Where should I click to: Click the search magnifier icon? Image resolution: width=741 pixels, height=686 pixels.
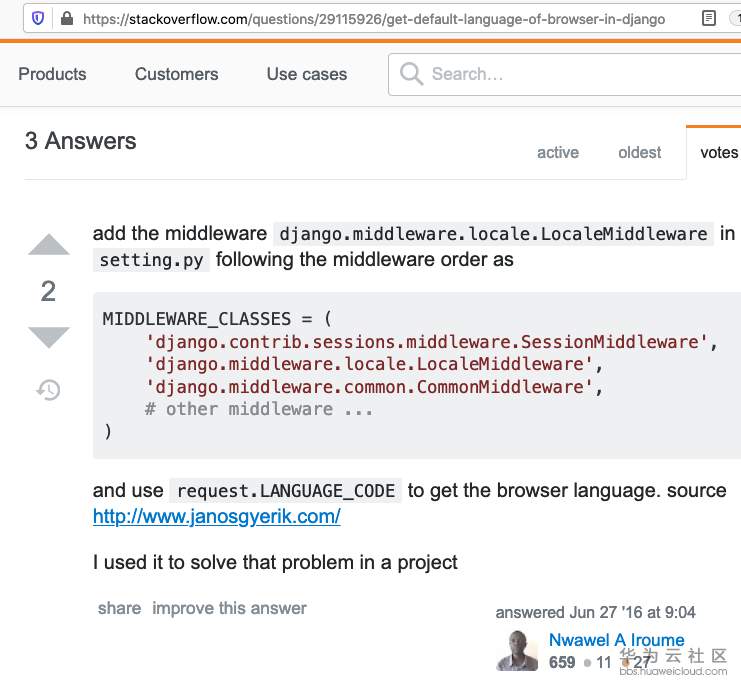coord(411,74)
